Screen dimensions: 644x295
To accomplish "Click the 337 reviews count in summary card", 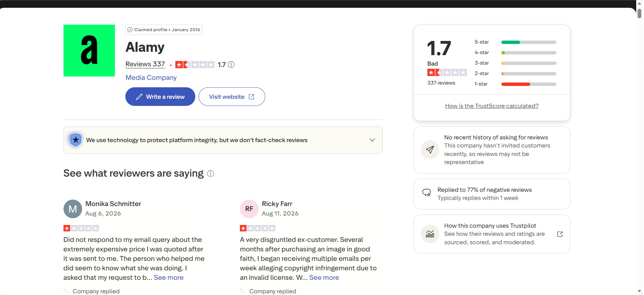I will pos(441,83).
